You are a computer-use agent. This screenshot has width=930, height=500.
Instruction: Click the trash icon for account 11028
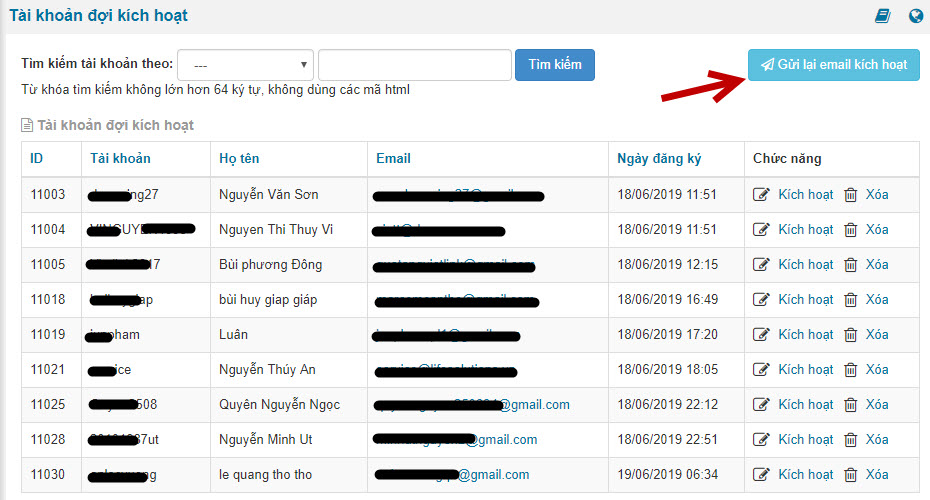[851, 440]
